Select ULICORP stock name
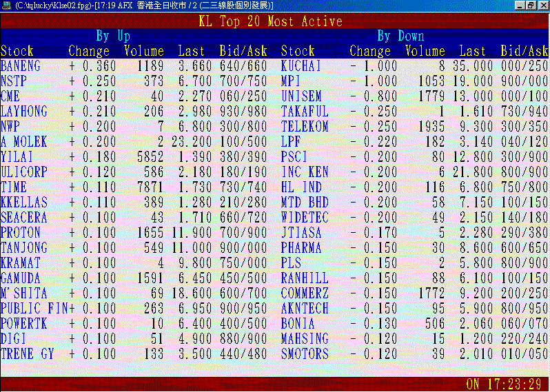The height and width of the screenshot is (392, 550). tap(24, 172)
